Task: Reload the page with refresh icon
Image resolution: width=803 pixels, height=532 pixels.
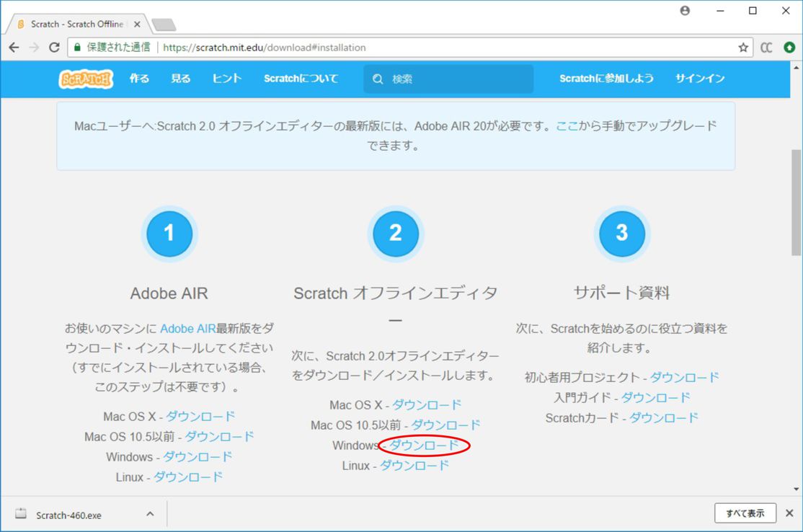Action: click(x=54, y=48)
